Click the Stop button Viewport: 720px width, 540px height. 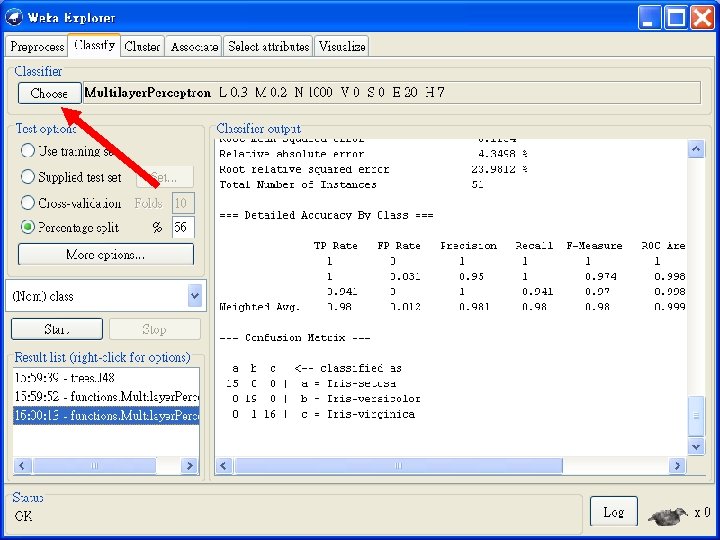click(x=155, y=329)
